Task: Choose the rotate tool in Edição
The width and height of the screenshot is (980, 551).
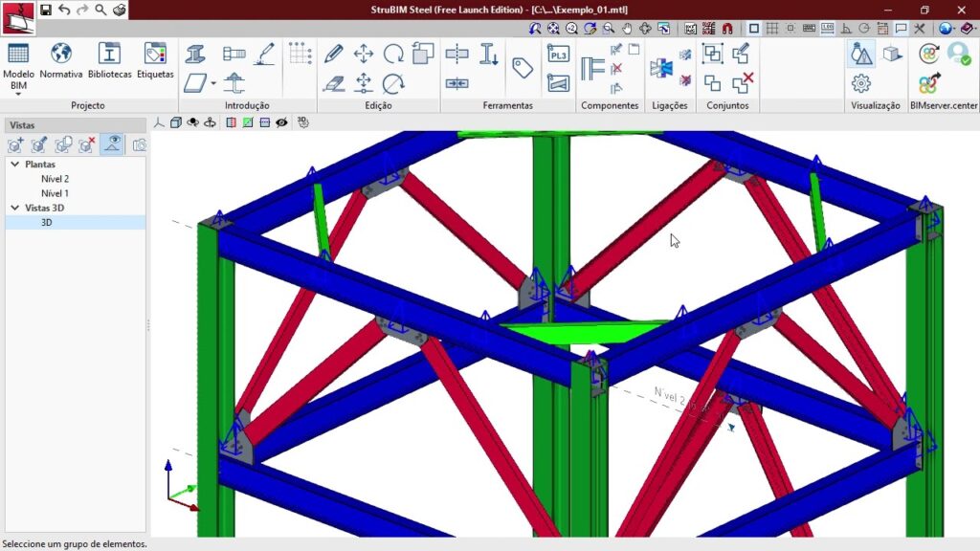Action: [x=393, y=54]
